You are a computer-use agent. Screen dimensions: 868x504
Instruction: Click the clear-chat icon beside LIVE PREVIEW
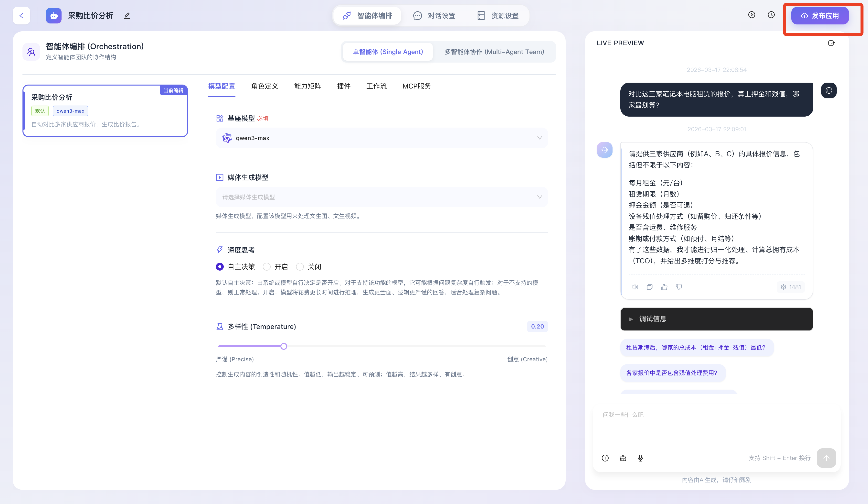point(831,43)
